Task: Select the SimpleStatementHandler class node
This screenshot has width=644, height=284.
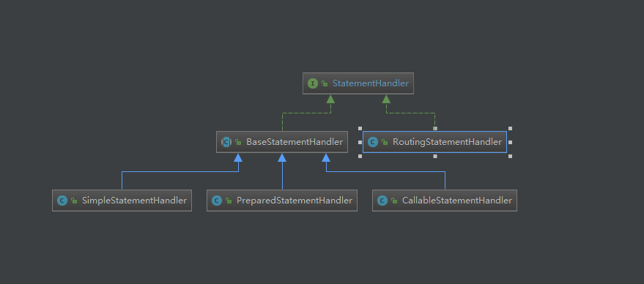Action: click(122, 201)
